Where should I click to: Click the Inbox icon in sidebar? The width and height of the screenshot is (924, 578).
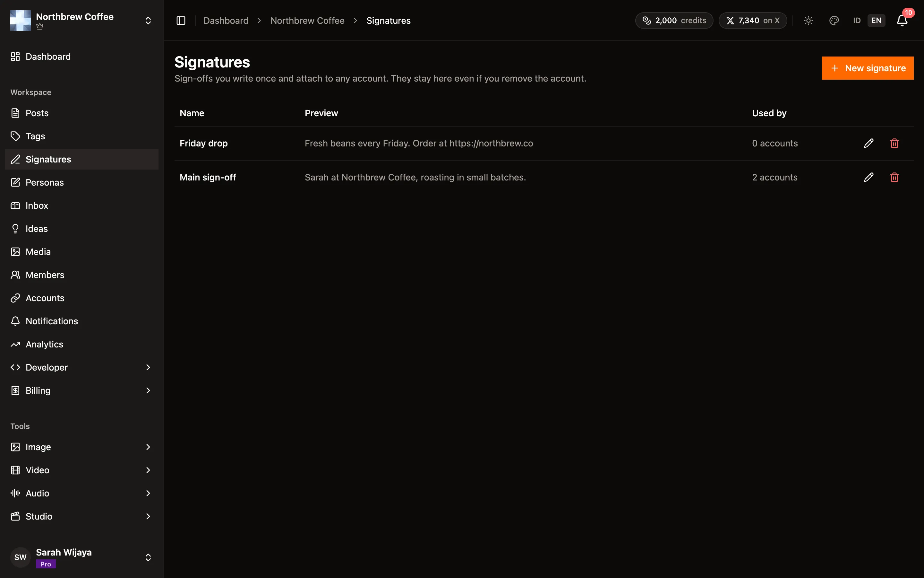coord(15,206)
